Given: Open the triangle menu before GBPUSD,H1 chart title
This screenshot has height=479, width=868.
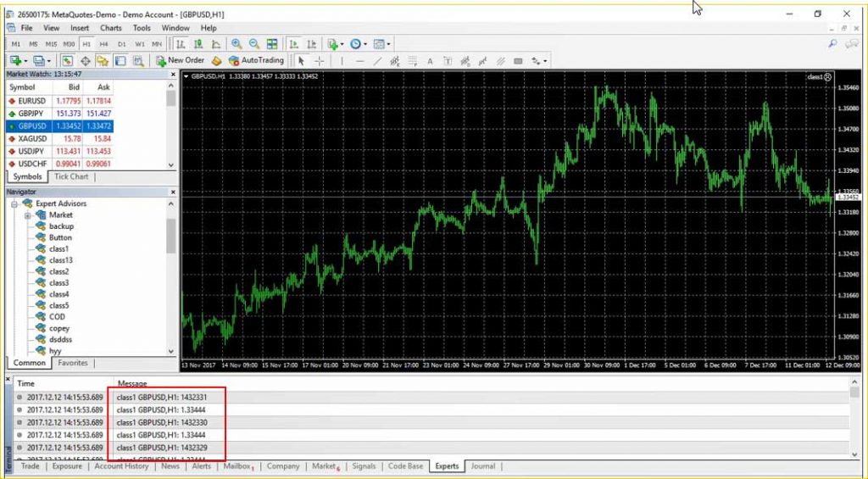Looking at the screenshot, I should tap(186, 76).
